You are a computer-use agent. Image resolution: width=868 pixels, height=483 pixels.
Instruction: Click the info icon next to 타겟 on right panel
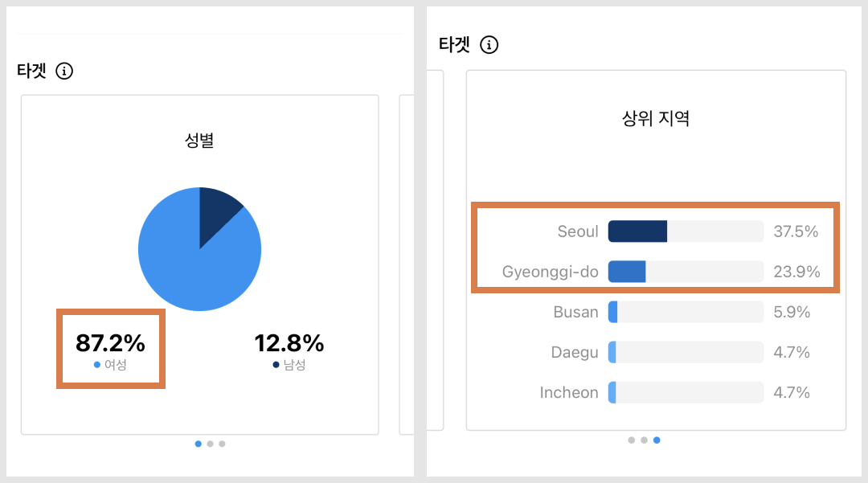point(489,45)
